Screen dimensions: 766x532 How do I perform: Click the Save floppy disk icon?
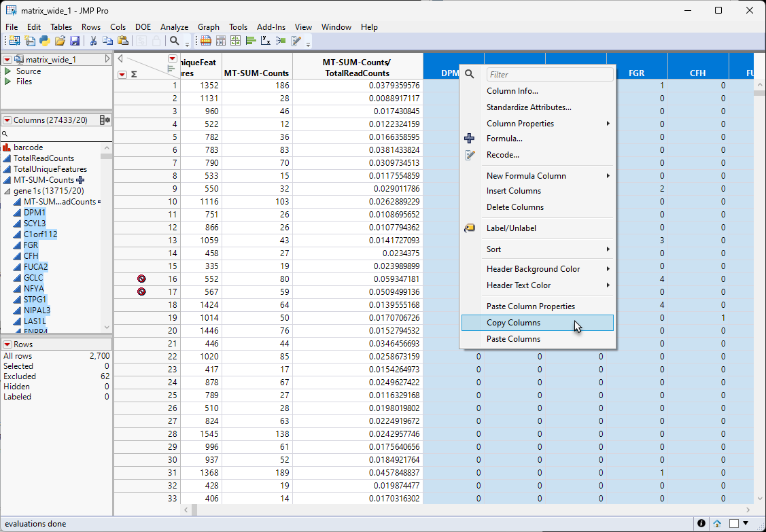75,41
